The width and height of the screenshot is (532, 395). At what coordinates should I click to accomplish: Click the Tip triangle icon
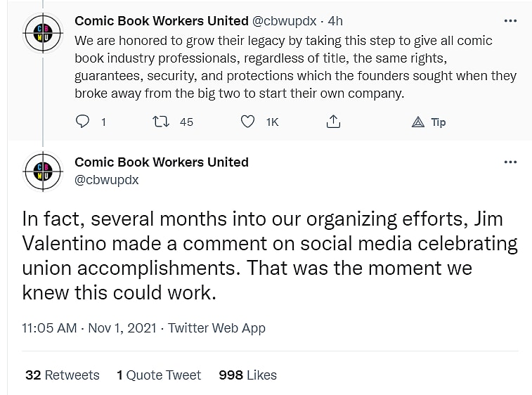(x=418, y=122)
